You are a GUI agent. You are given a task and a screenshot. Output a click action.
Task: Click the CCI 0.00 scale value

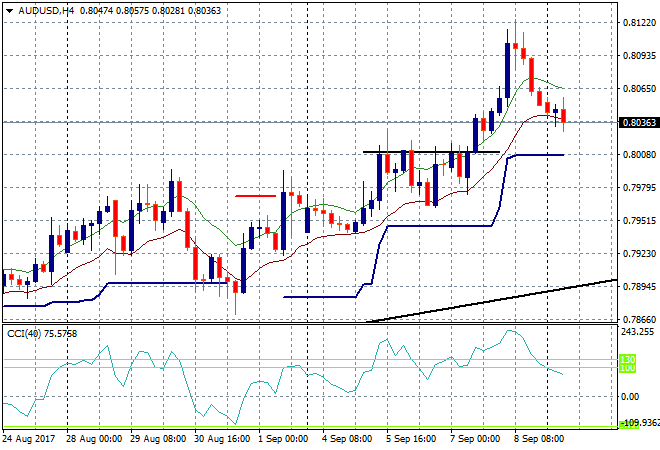pyautogui.click(x=630, y=397)
